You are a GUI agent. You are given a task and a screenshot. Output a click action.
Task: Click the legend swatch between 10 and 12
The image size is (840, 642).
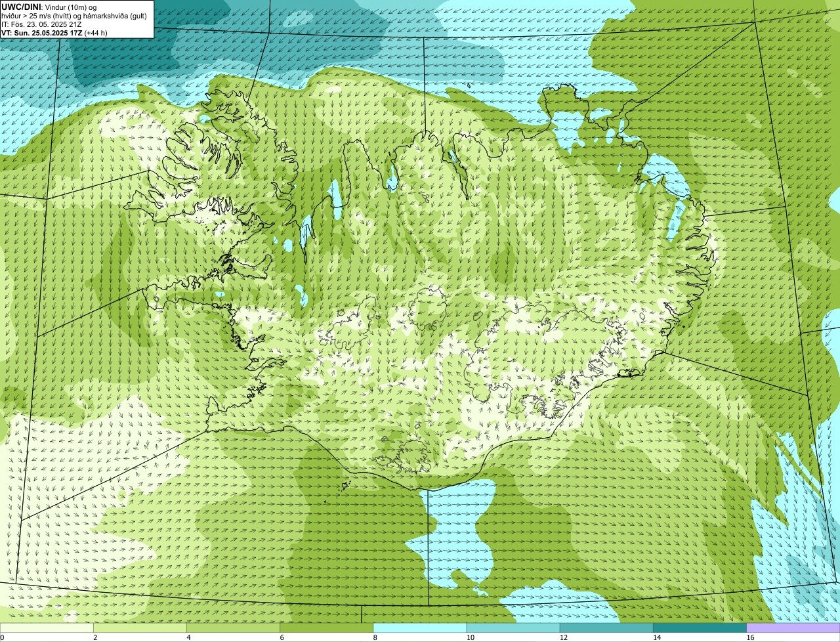[513, 628]
